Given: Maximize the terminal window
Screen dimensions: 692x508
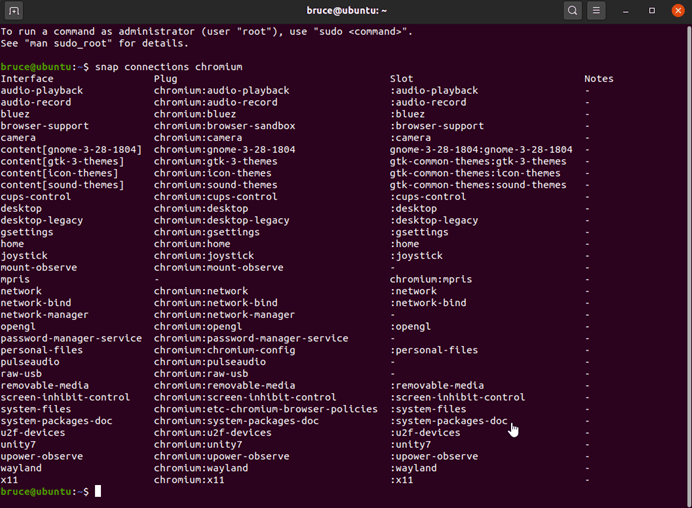Looking at the screenshot, I should (x=652, y=11).
